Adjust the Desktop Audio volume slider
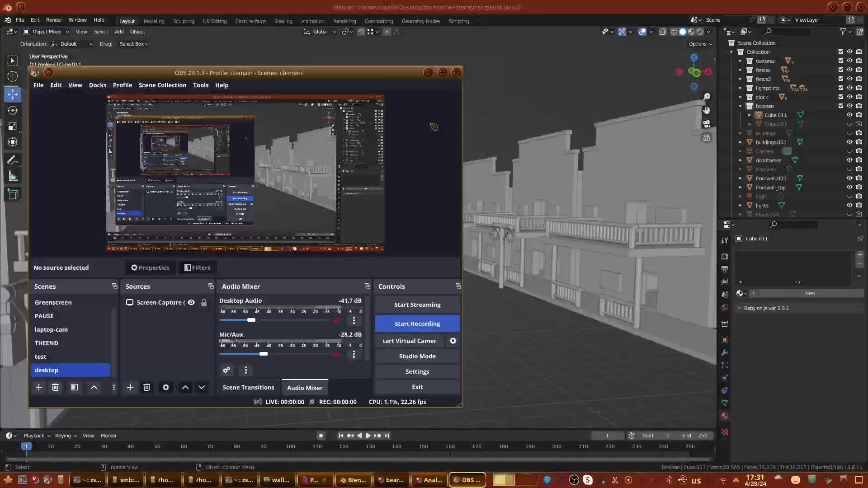868x488 pixels. pyautogui.click(x=251, y=320)
